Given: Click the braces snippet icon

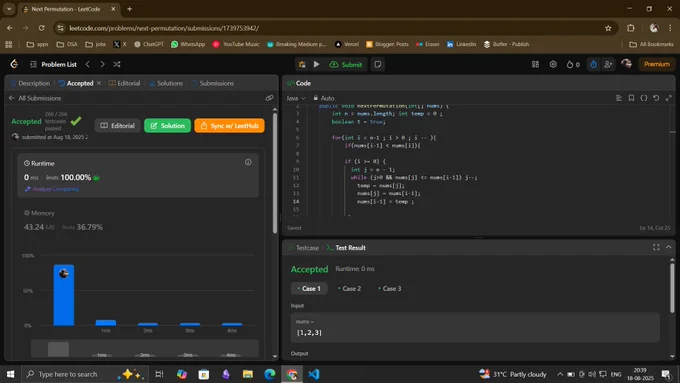Looking at the screenshot, I should tap(644, 98).
